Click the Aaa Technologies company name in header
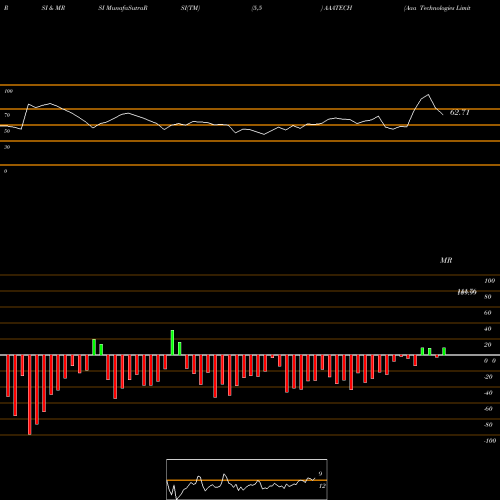The image size is (500, 500). (437, 8)
